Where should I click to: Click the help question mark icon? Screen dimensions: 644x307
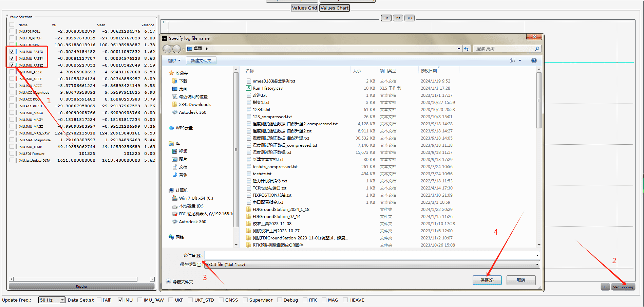pos(534,60)
